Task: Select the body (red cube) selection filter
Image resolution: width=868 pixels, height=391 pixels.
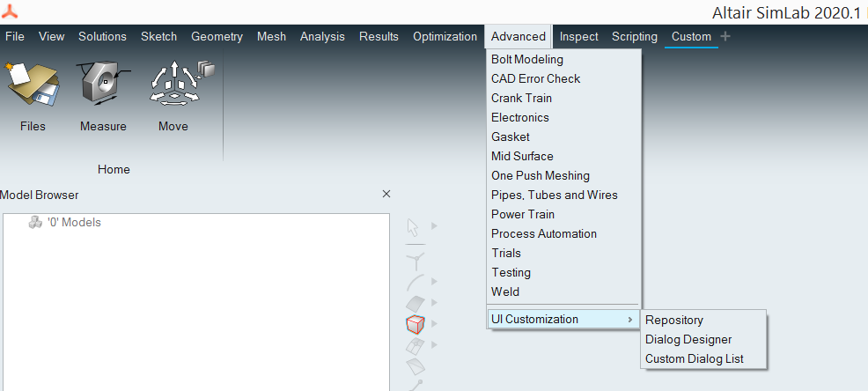Action: 415,324
